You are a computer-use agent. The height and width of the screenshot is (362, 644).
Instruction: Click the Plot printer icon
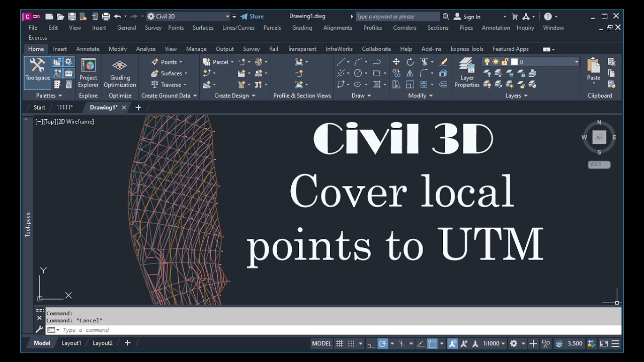coord(106,17)
